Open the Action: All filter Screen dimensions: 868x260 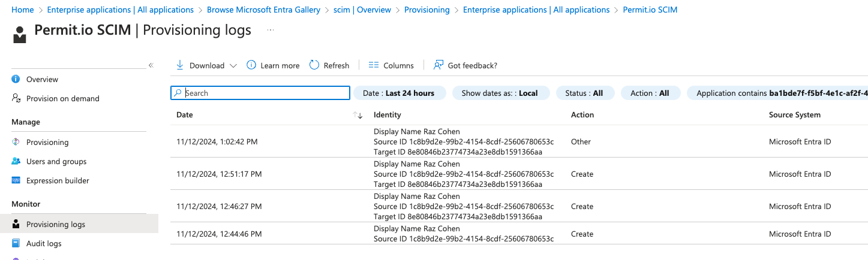pyautogui.click(x=650, y=93)
